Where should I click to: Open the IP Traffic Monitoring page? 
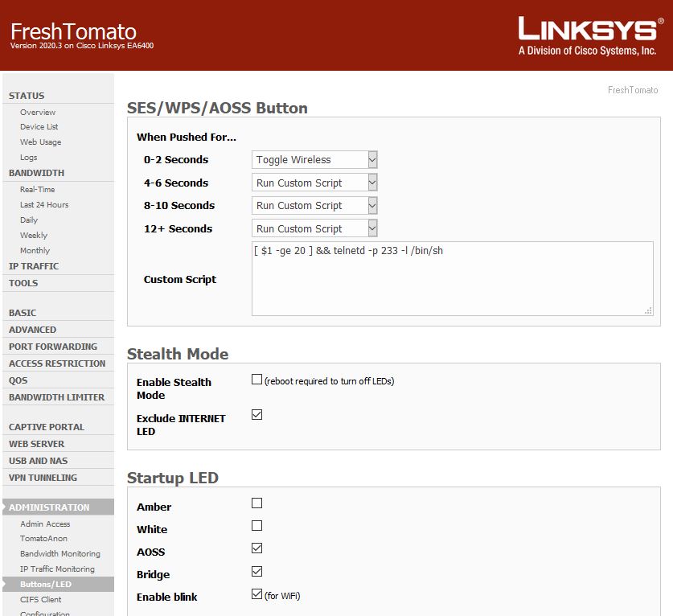[x=57, y=569]
